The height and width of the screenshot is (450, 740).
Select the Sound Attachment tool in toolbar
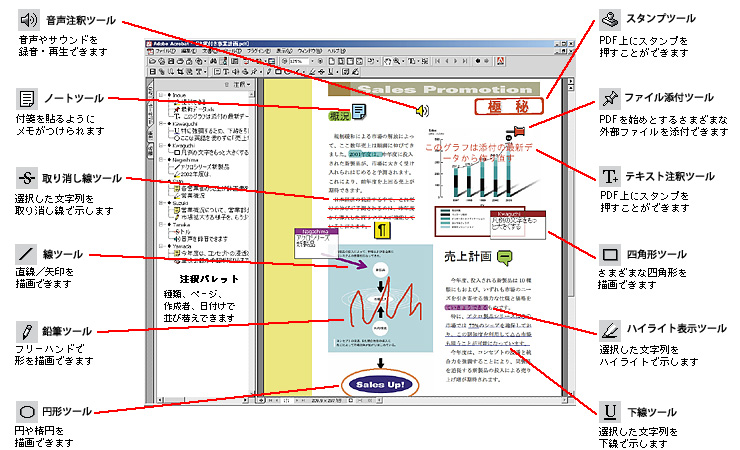pos(235,72)
